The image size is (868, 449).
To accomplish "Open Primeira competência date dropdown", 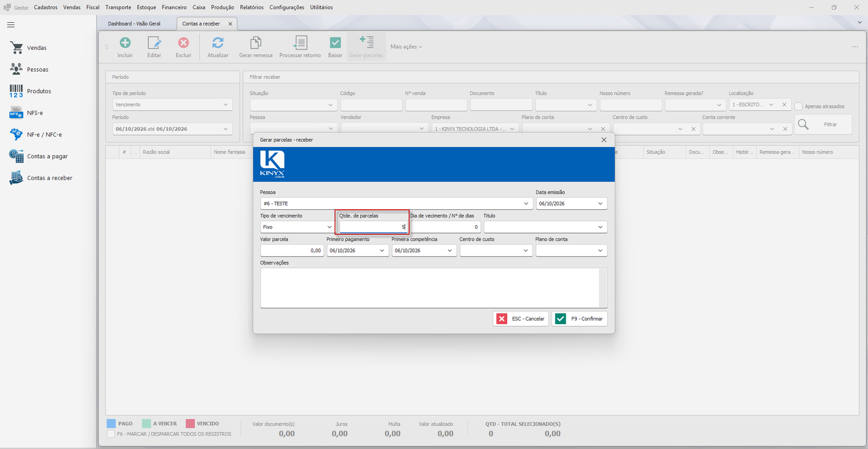I will coord(450,251).
